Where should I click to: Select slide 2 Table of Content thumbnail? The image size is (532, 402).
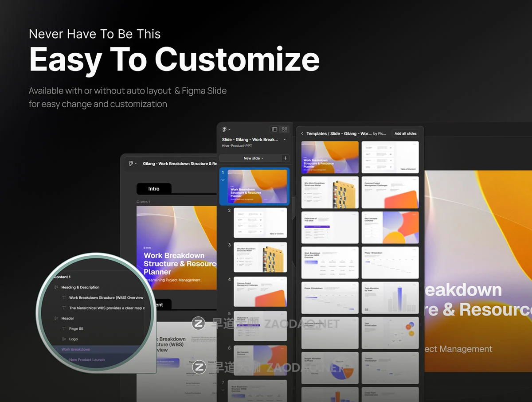pos(260,223)
